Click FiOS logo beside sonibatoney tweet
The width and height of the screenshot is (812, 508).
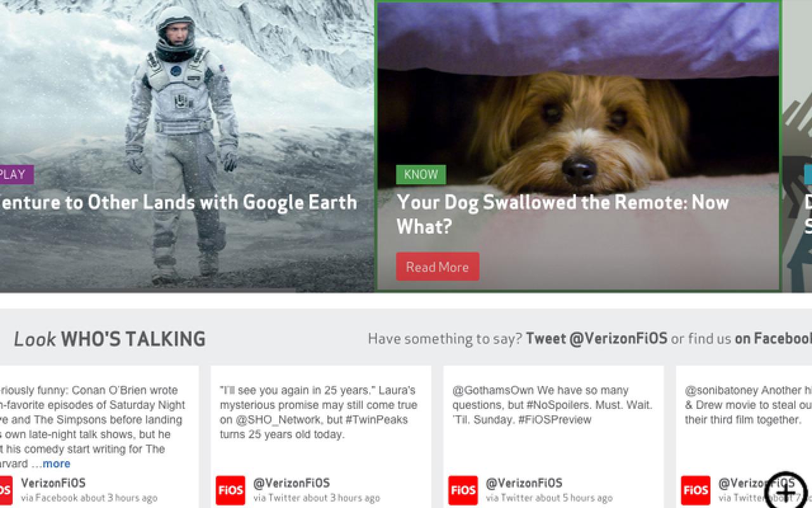pyautogui.click(x=696, y=490)
